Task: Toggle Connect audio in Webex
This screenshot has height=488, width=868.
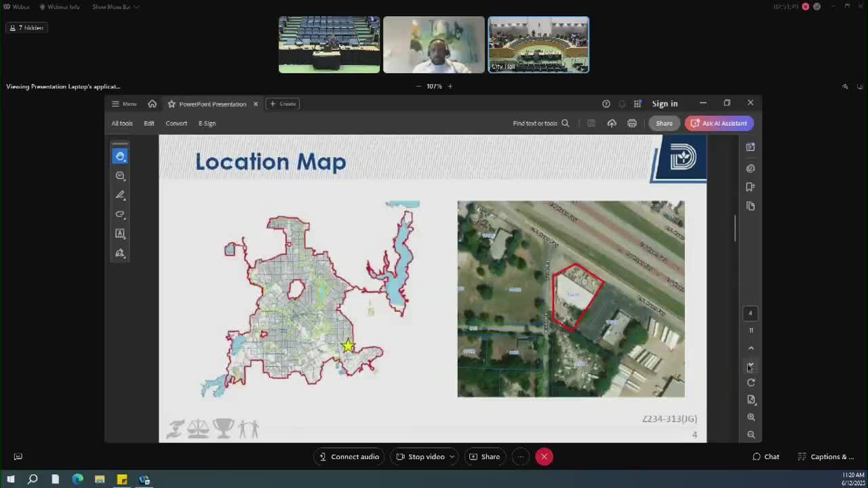Action: click(x=349, y=457)
